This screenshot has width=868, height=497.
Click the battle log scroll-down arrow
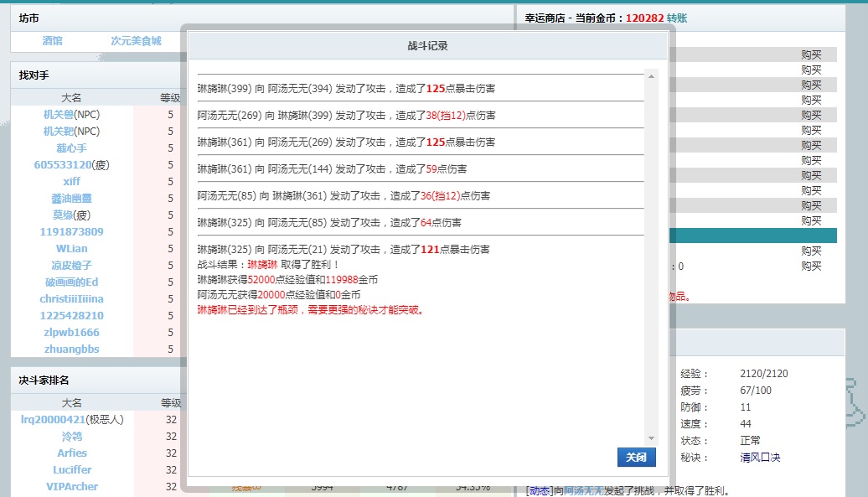652,437
